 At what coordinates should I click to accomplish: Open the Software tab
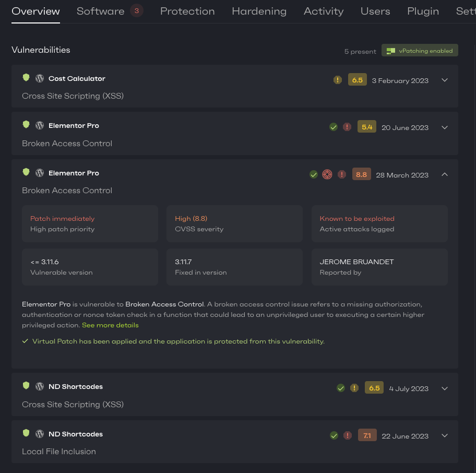click(x=101, y=11)
